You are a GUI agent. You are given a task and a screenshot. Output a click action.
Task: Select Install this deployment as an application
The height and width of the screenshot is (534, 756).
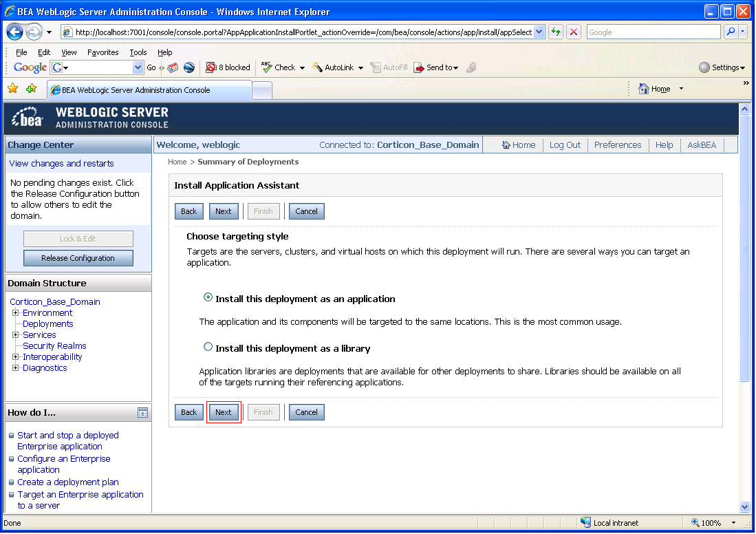(x=208, y=297)
